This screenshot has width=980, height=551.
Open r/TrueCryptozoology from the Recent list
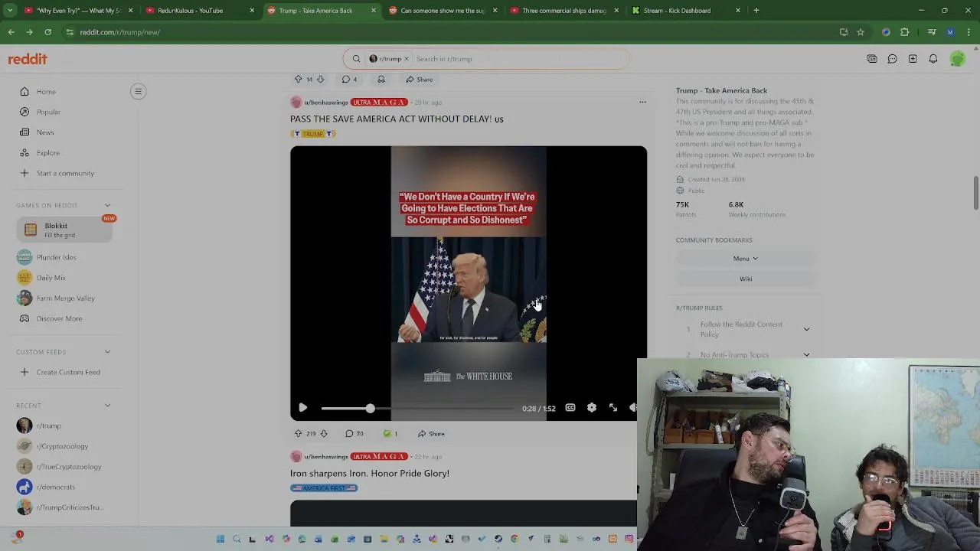tap(68, 467)
